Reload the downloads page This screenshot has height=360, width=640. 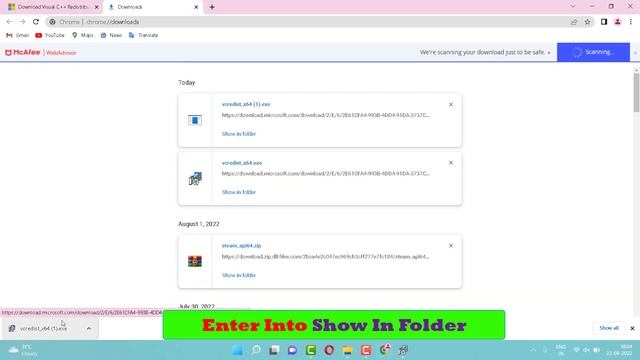(36, 22)
